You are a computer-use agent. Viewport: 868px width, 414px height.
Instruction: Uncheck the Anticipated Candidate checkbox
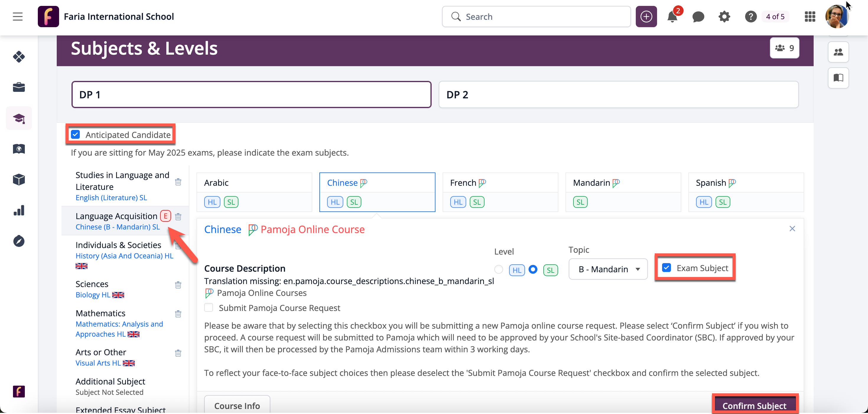point(75,135)
